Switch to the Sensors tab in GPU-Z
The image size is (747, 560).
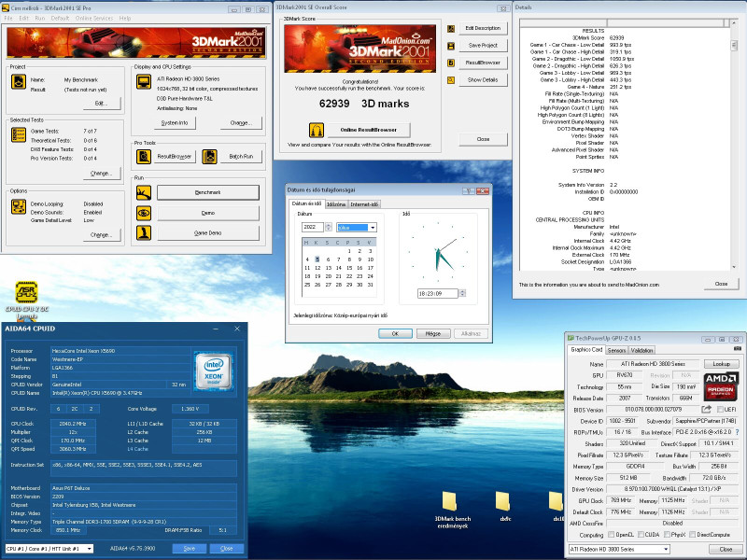(x=615, y=350)
